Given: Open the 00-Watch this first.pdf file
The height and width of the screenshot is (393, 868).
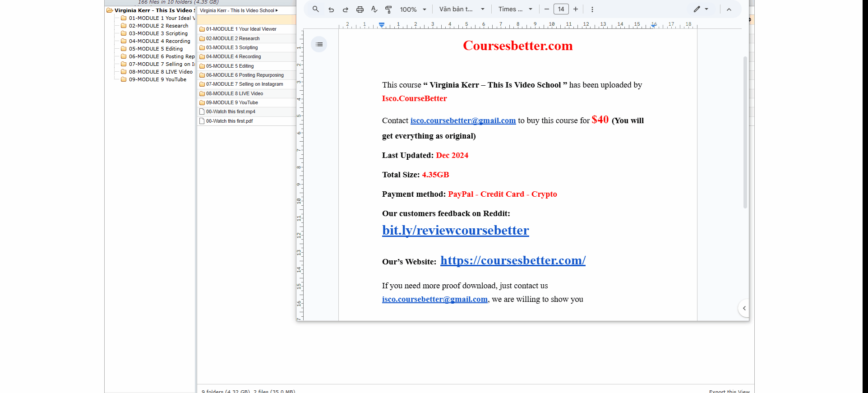Looking at the screenshot, I should [229, 121].
